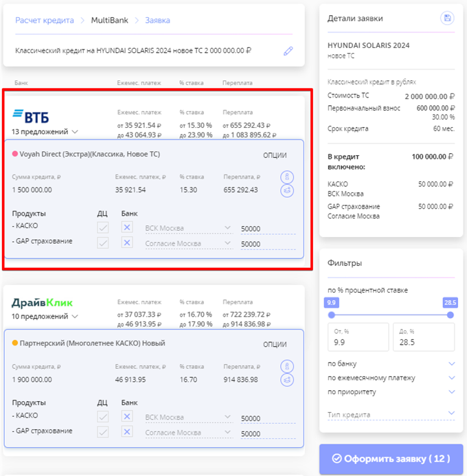Open the ВСК Москва dropdown in VTB offer

click(187, 228)
